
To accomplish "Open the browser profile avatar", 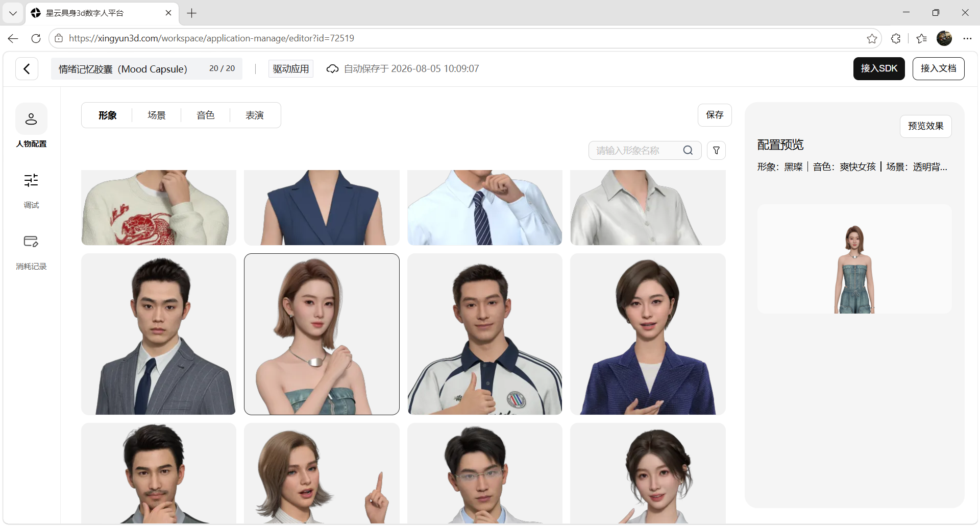I will [x=944, y=38].
